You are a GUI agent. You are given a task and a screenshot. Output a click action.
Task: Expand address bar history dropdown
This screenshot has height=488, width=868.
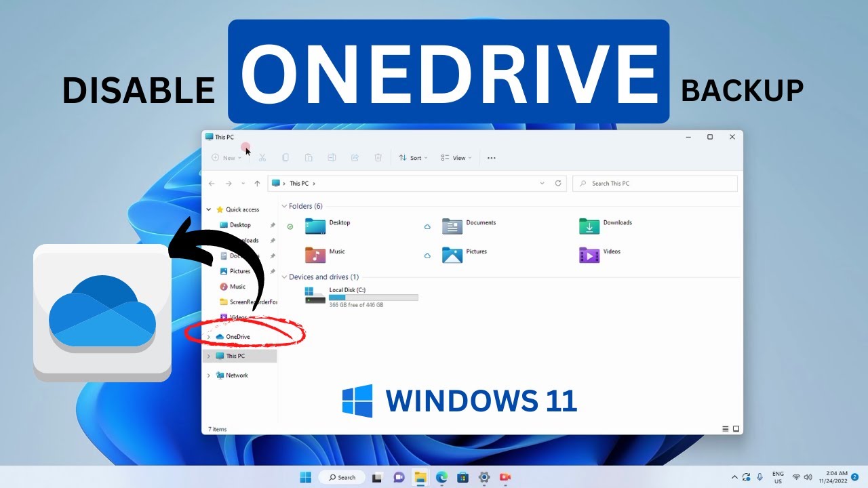tap(542, 183)
